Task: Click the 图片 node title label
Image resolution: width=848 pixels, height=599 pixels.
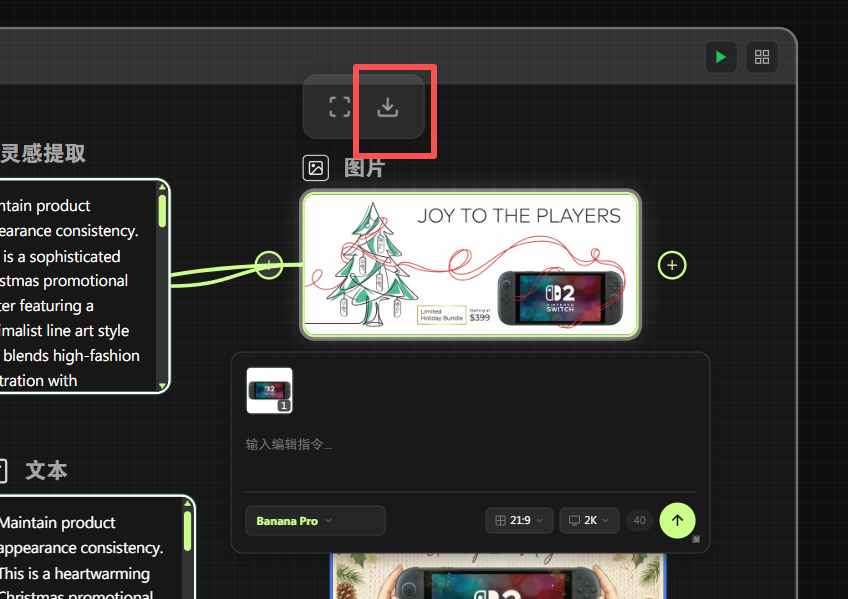Action: tap(364, 168)
